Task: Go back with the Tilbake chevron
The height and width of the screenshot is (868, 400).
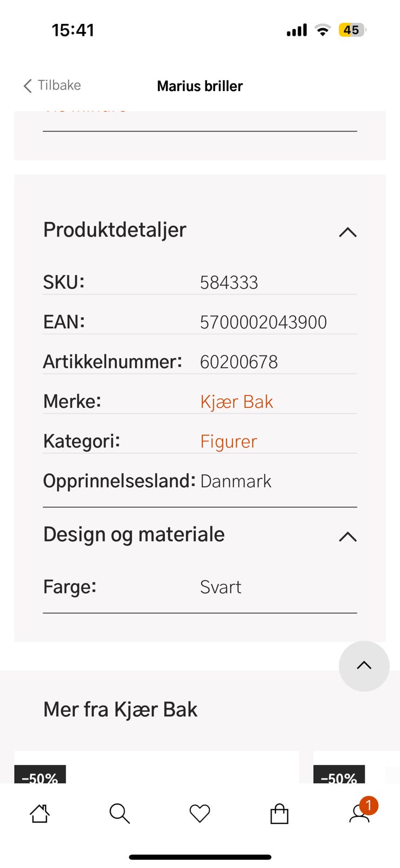Action: 28,86
